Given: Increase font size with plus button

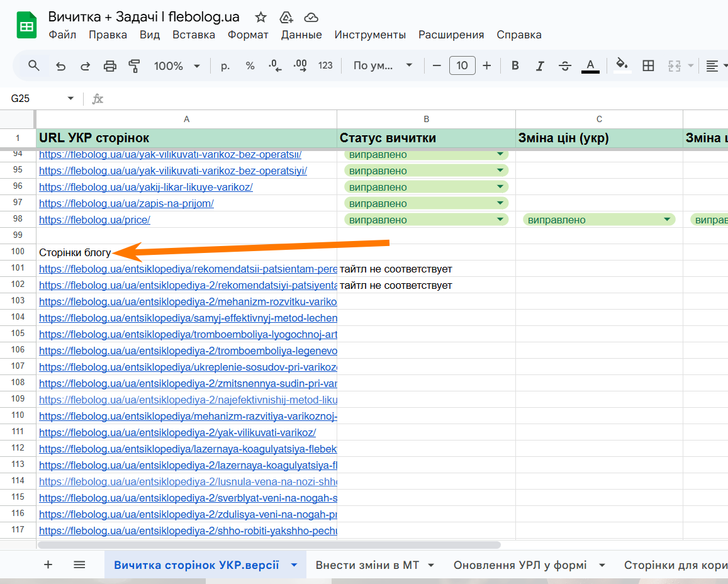Looking at the screenshot, I should (486, 66).
